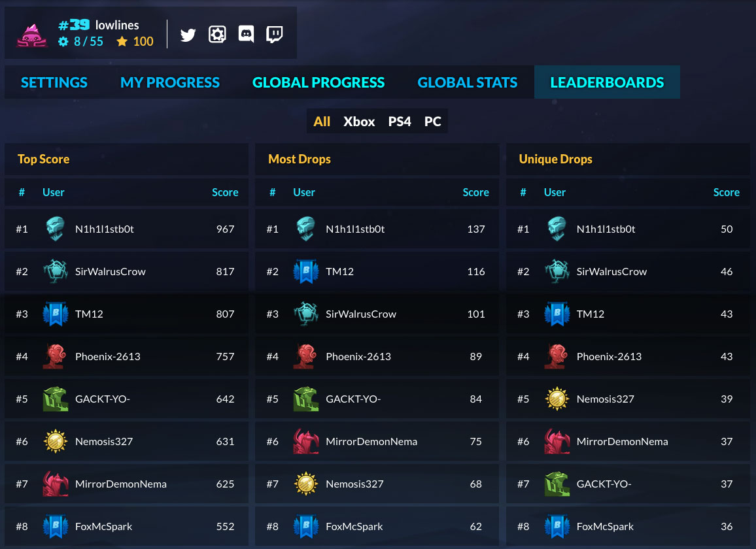Filter leaderboards by Xbox platform

359,122
